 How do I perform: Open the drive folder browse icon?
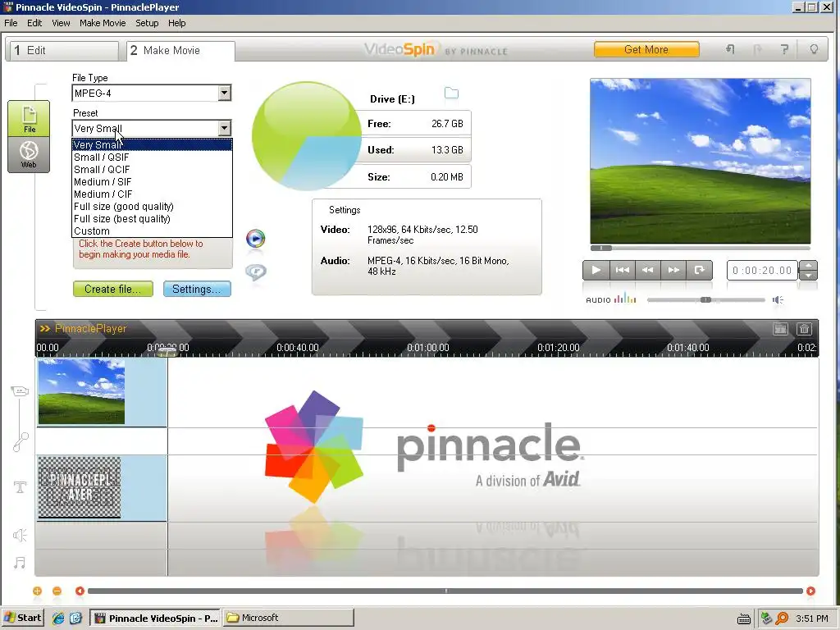pyautogui.click(x=452, y=94)
